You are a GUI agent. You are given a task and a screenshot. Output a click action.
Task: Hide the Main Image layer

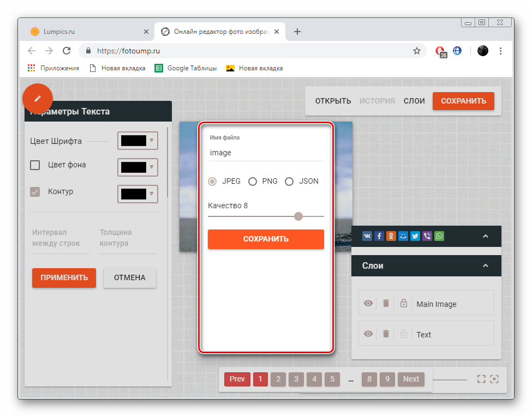tap(368, 304)
